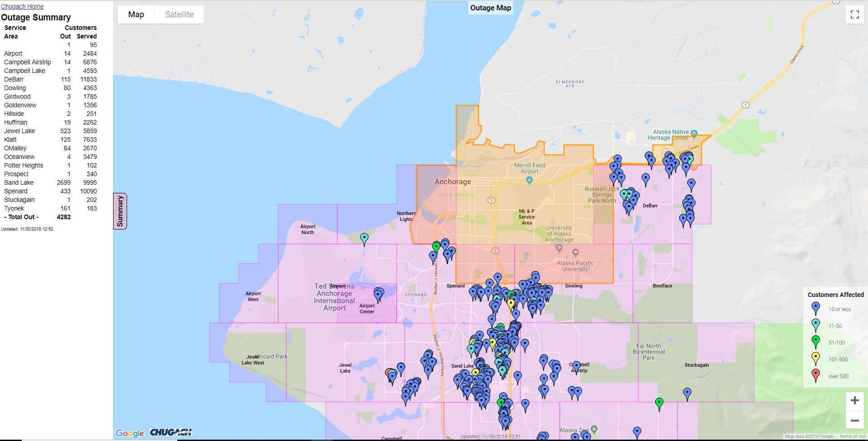Click Elmendorf AFB label
This screenshot has width=868, height=441.
click(x=570, y=84)
